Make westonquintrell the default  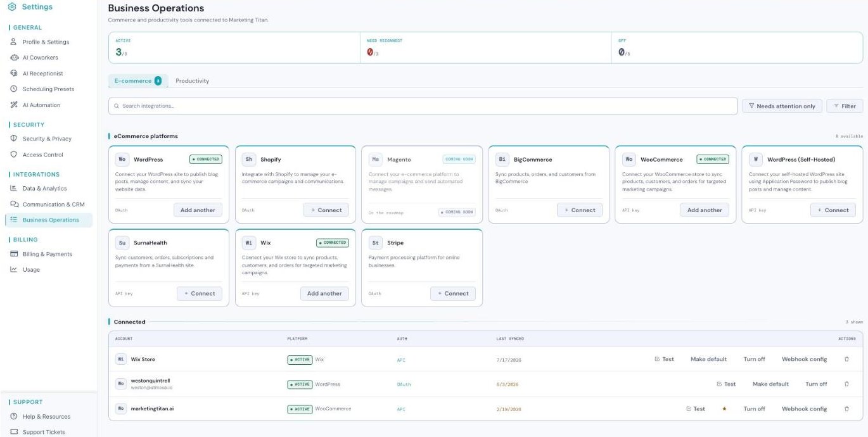[770, 384]
